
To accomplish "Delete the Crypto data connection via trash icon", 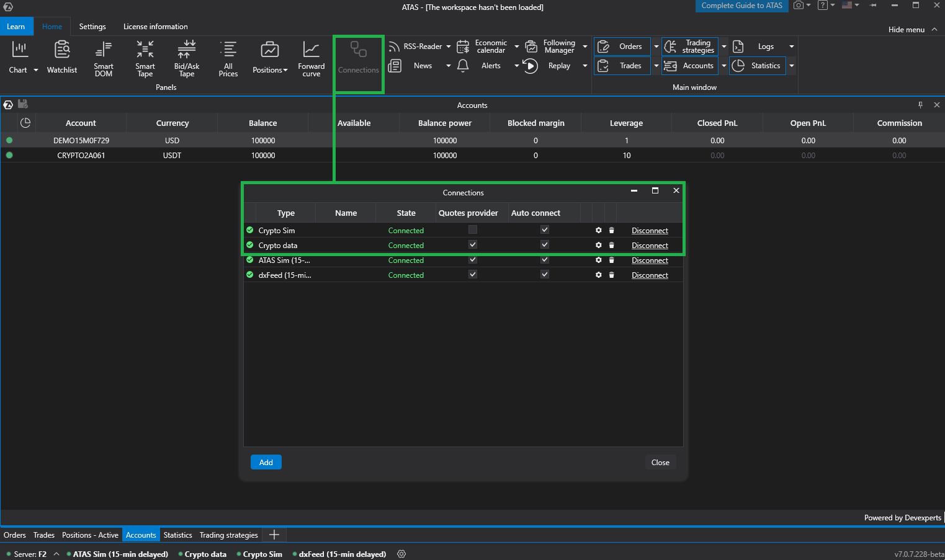I will click(612, 245).
